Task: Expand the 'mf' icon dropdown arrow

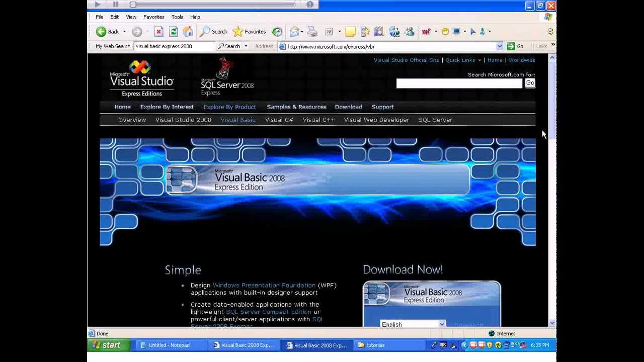Action: 435,32
